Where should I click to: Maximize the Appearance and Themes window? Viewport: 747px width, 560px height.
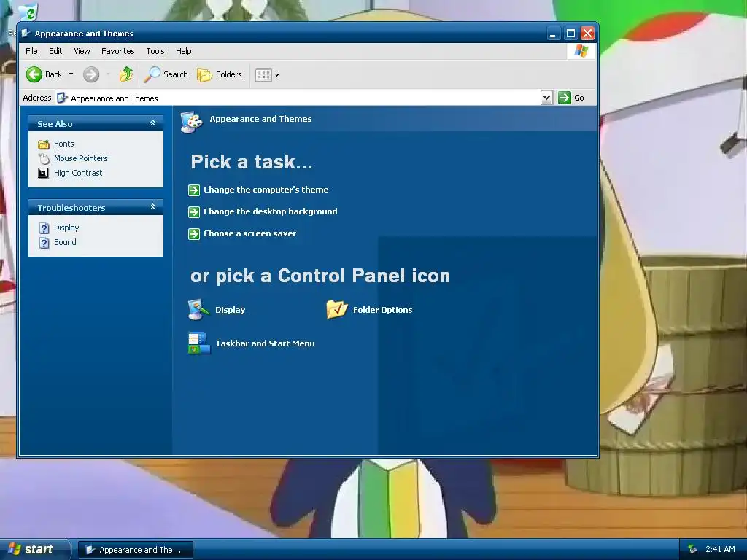(570, 34)
